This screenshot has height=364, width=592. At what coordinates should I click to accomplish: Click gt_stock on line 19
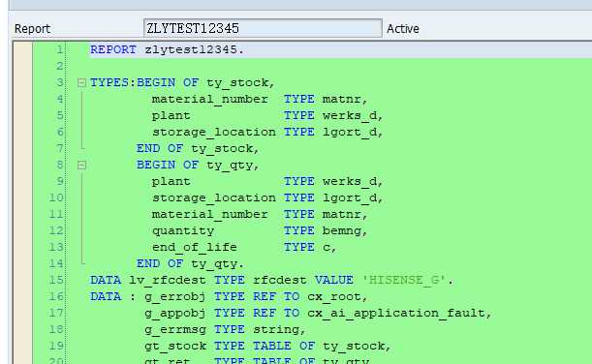pyautogui.click(x=175, y=347)
